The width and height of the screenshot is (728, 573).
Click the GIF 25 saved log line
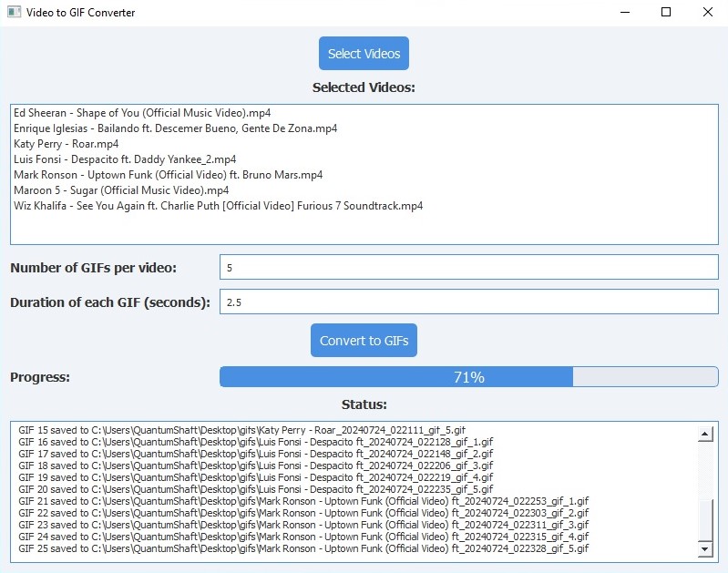[x=303, y=548]
